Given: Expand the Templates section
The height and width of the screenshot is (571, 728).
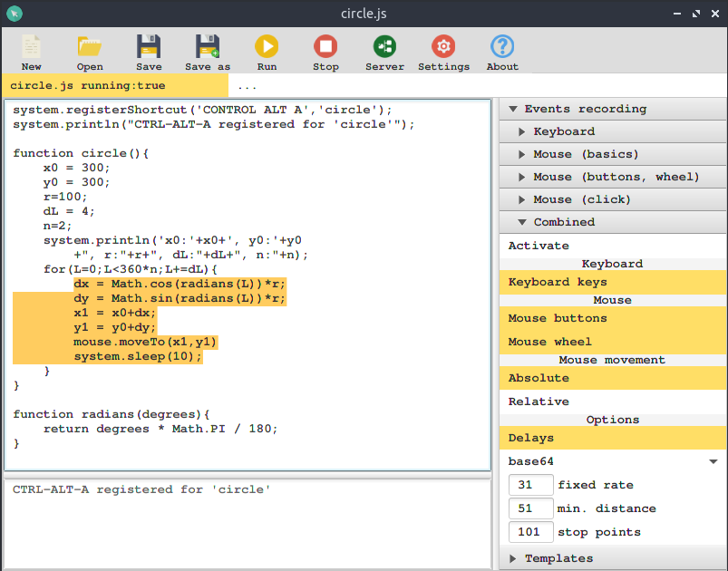Looking at the screenshot, I should point(558,558).
